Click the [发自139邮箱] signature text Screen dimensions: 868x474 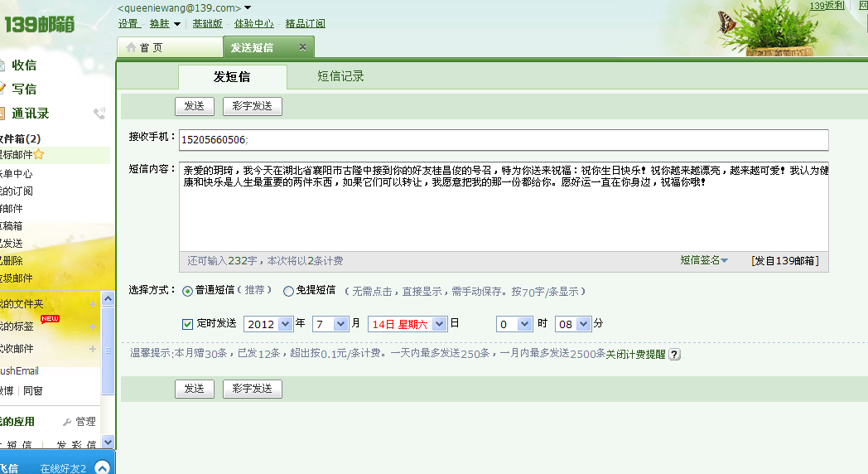(x=785, y=261)
